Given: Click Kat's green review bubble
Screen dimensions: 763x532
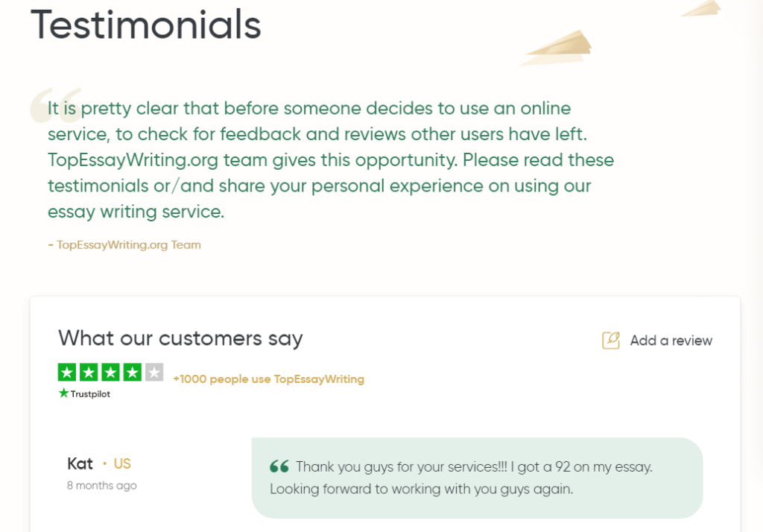Looking at the screenshot, I should [477, 478].
